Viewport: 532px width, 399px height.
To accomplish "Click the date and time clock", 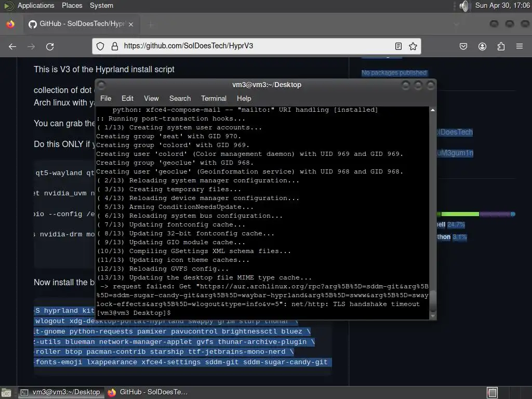I will (502, 5).
